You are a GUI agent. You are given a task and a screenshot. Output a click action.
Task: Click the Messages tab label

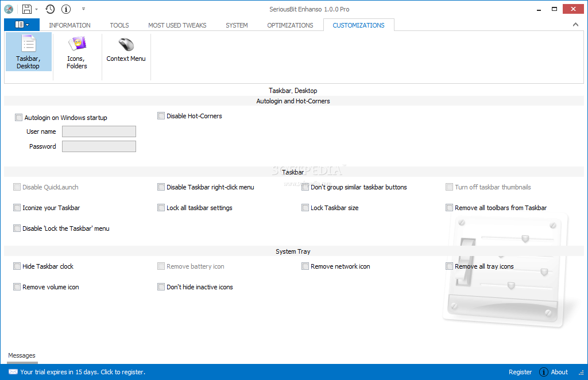22,355
